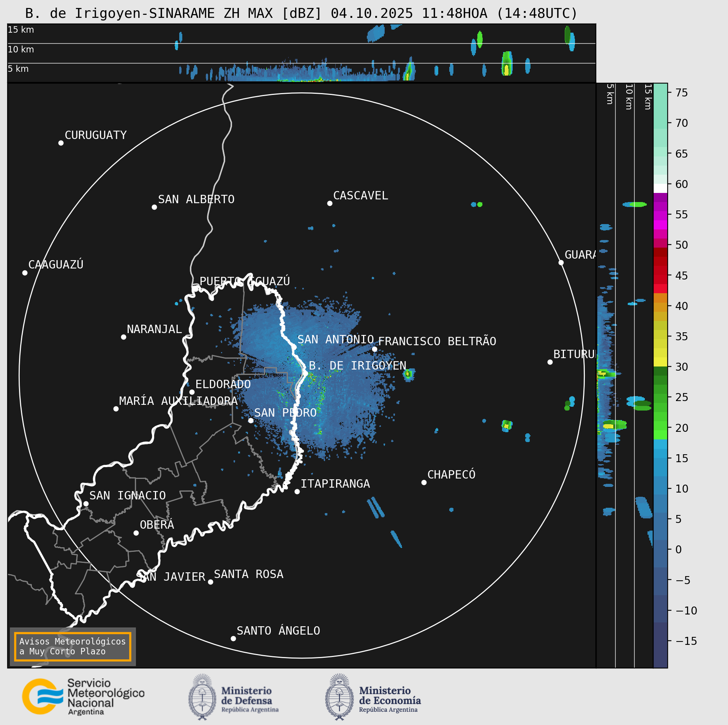Screen dimensions: 728x725
Task: Click the −15 tick label on colorbar
Action: click(x=686, y=641)
